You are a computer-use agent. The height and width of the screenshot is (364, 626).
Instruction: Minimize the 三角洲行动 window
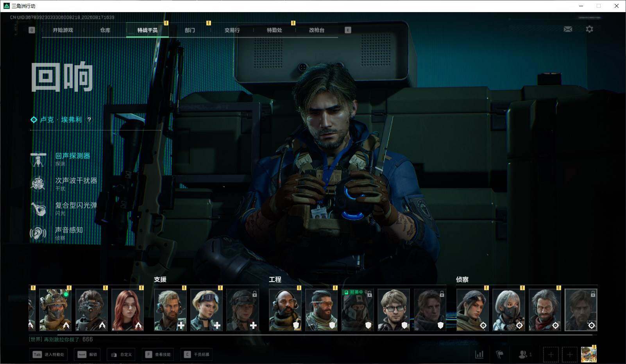click(581, 6)
